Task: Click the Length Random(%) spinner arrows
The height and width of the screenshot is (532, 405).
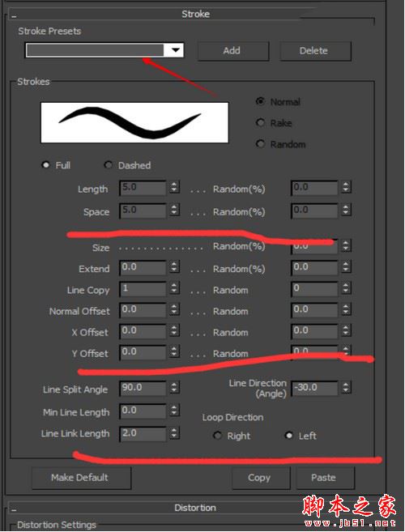Action: pyautogui.click(x=346, y=187)
